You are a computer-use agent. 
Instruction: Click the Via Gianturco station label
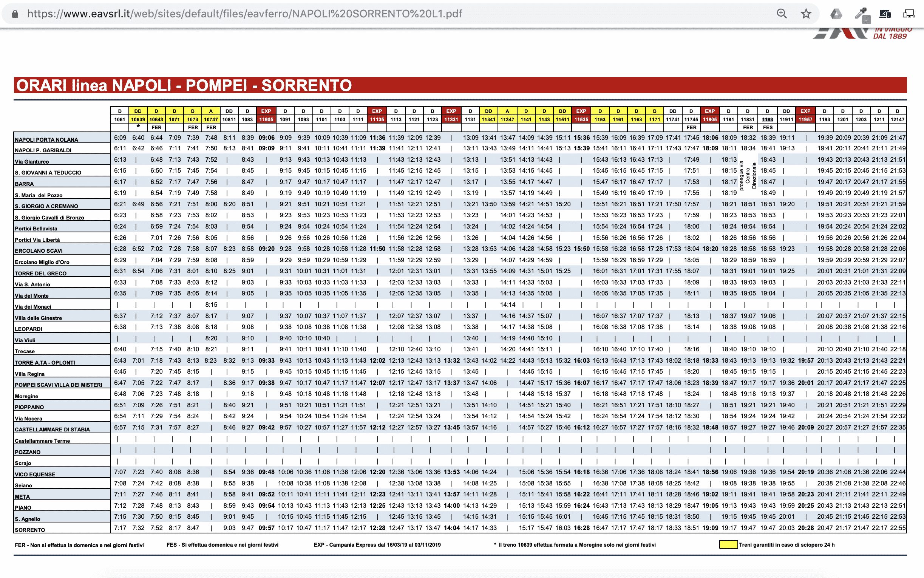(32, 162)
